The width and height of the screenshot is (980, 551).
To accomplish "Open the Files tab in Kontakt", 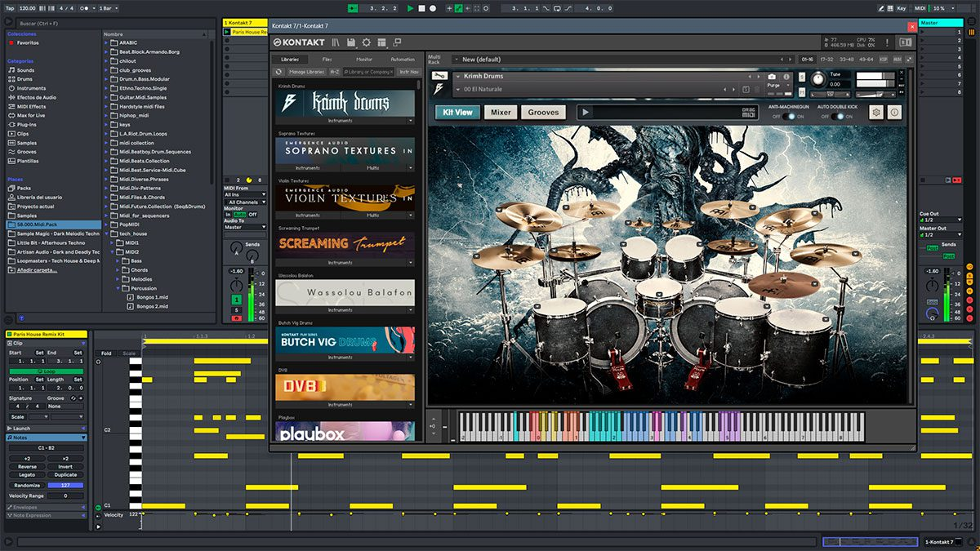I will tap(327, 60).
